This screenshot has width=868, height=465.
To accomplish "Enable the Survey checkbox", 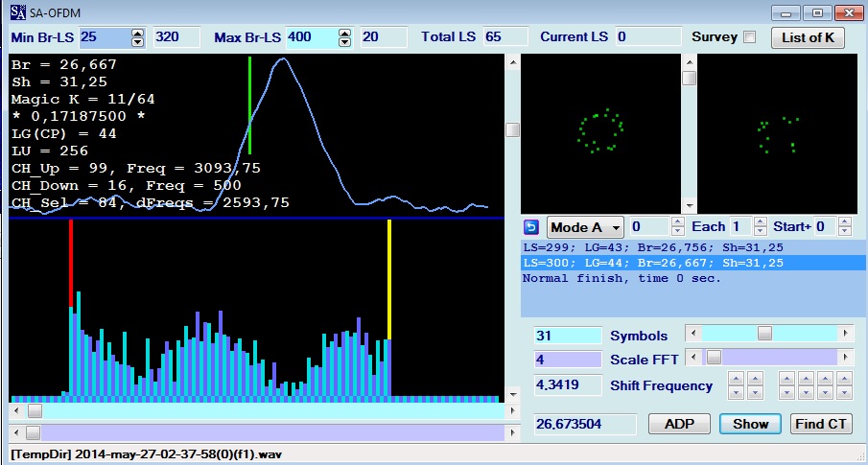I will (x=749, y=37).
